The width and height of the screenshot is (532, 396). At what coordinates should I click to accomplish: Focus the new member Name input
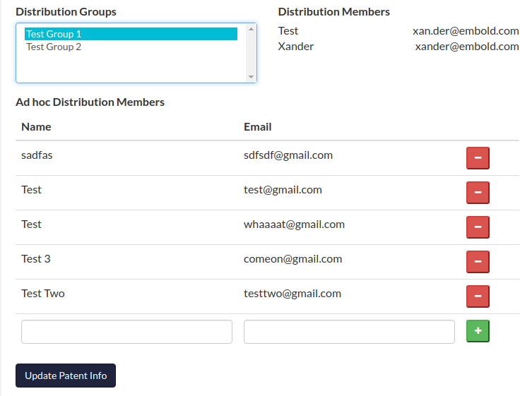pos(126,332)
